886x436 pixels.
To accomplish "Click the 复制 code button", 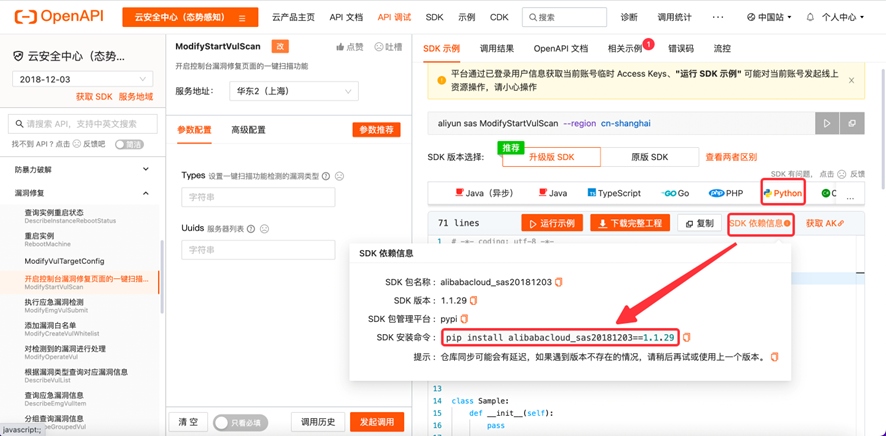I will tap(699, 223).
